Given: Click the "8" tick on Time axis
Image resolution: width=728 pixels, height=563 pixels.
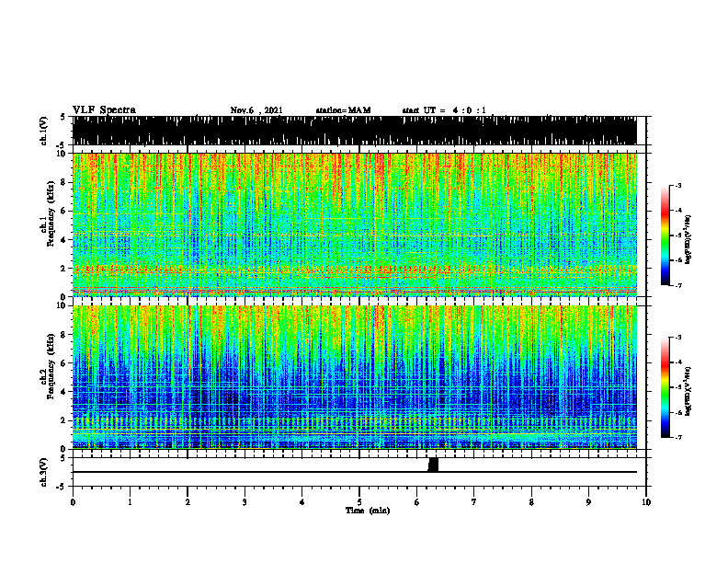Looking at the screenshot, I should pyautogui.click(x=531, y=502).
